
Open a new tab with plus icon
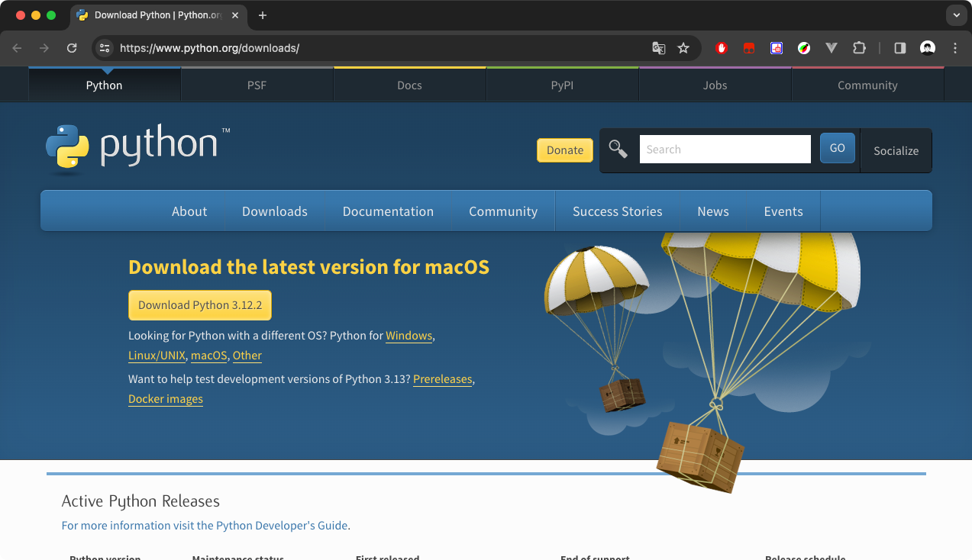pos(263,15)
